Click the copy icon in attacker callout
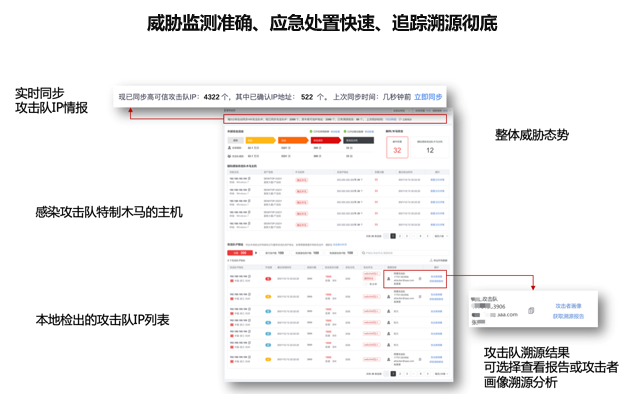Viewport: 635px width, 409px height. 531,311
